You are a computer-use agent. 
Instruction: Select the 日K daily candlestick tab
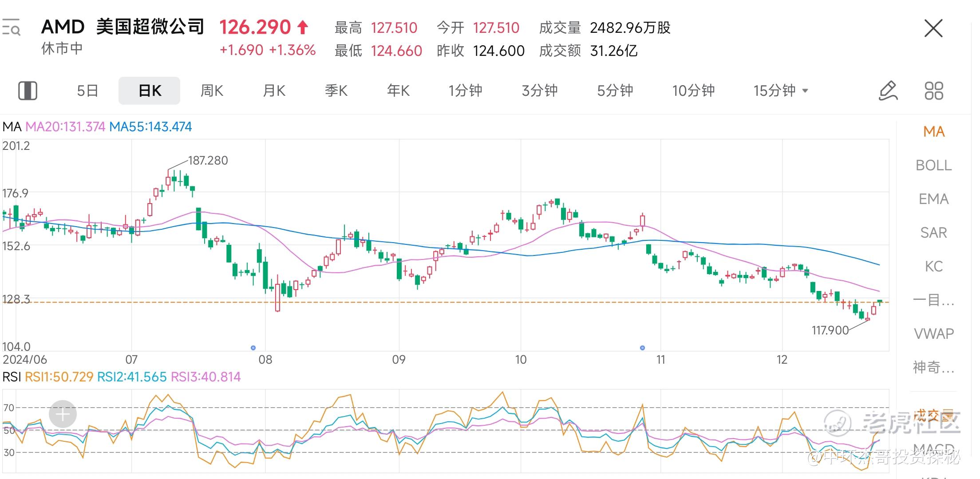point(150,91)
